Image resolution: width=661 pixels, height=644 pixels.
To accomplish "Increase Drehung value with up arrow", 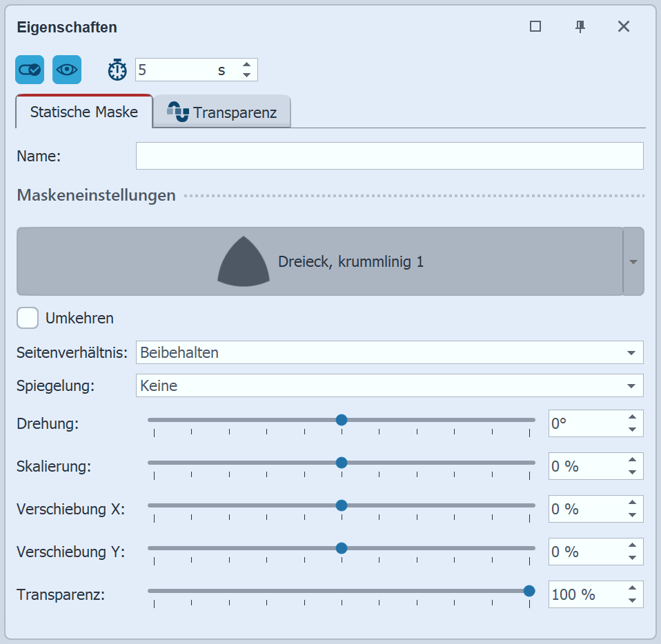I will click(x=632, y=418).
